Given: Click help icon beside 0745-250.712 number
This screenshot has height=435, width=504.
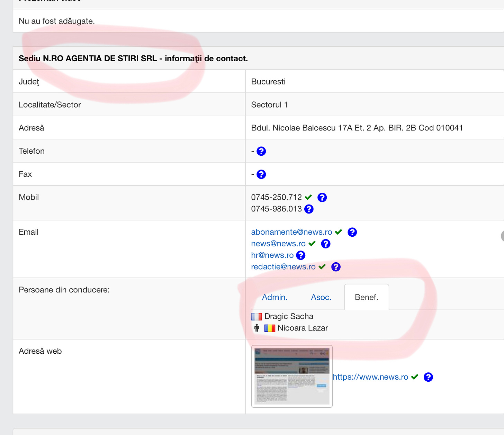Looking at the screenshot, I should 322,198.
